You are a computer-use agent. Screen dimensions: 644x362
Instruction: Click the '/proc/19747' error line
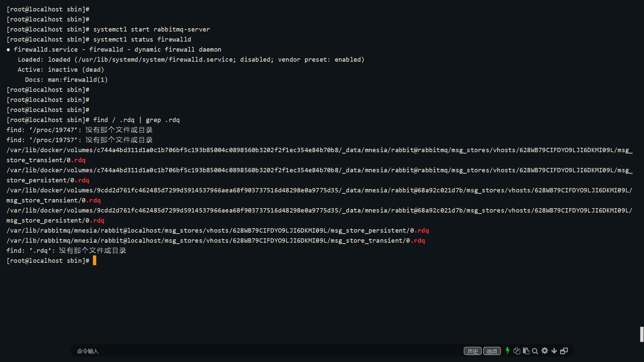(79, 130)
